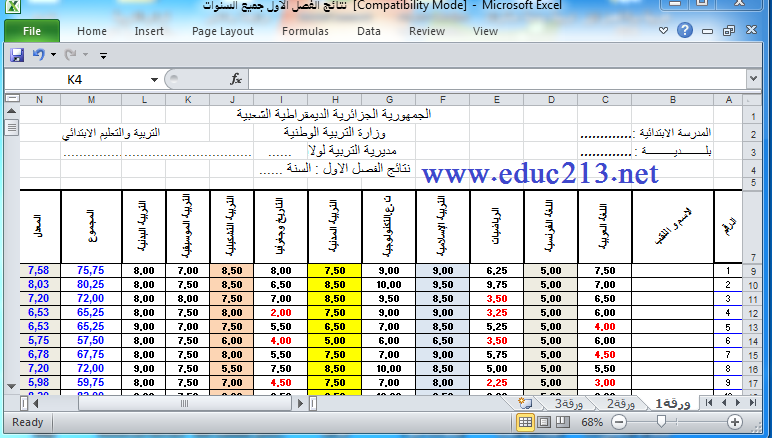Open the File backstage button
Viewport: 772px width, 438px height.
[32, 31]
